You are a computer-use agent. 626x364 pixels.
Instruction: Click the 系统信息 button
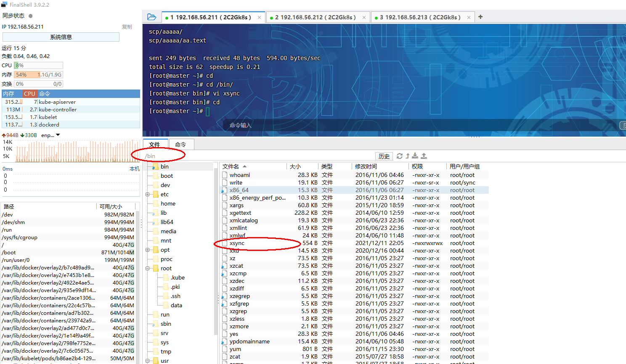point(61,37)
